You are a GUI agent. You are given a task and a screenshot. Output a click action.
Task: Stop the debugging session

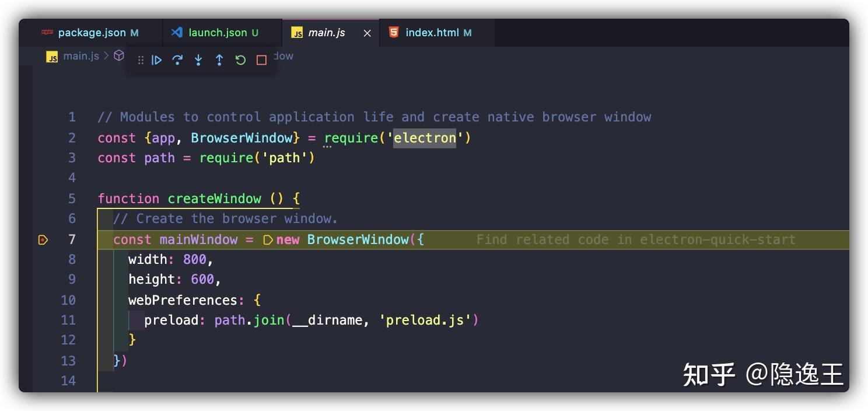(x=261, y=60)
